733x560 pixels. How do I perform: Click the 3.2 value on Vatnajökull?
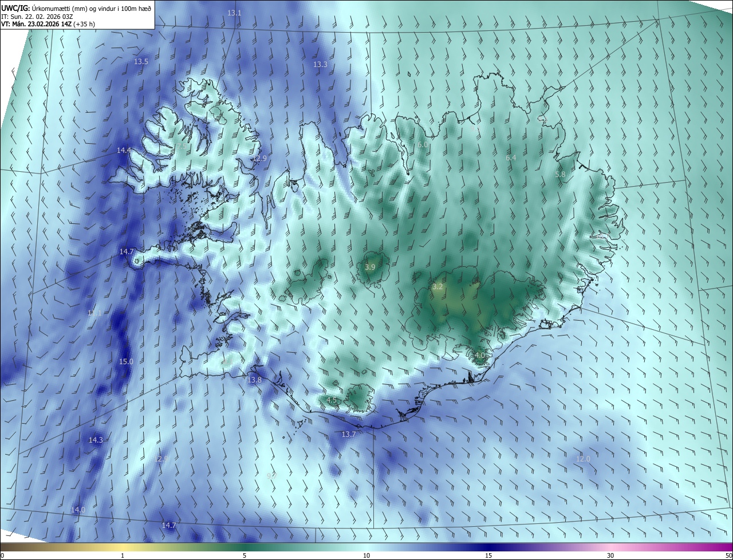pyautogui.click(x=438, y=286)
